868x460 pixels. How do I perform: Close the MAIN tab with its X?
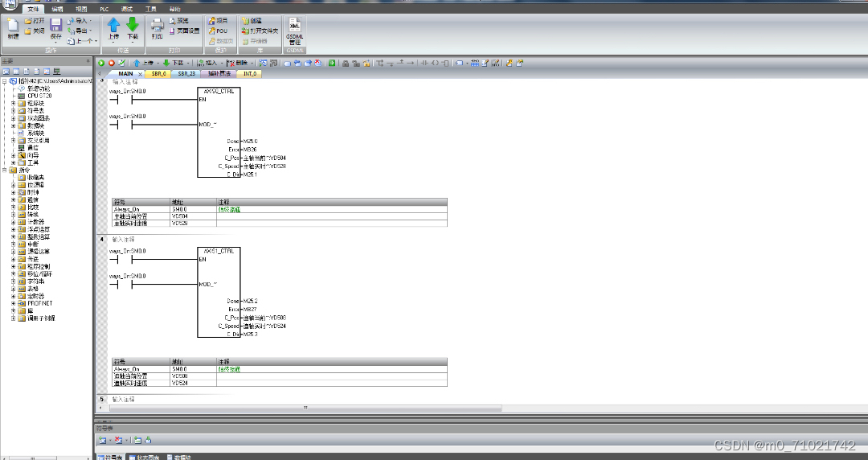140,74
